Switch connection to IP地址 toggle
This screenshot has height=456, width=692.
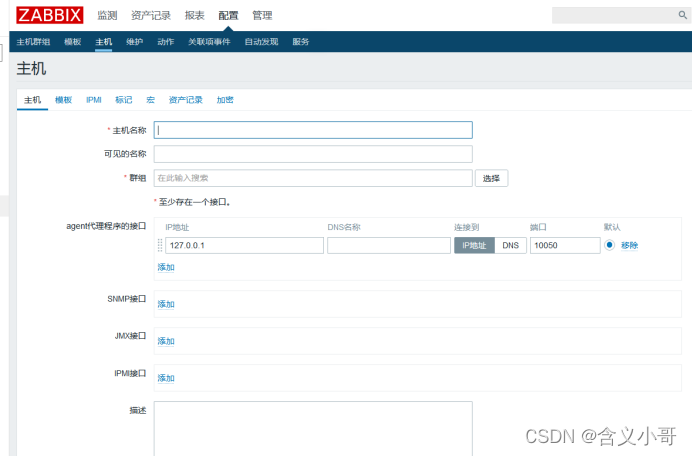pos(474,245)
